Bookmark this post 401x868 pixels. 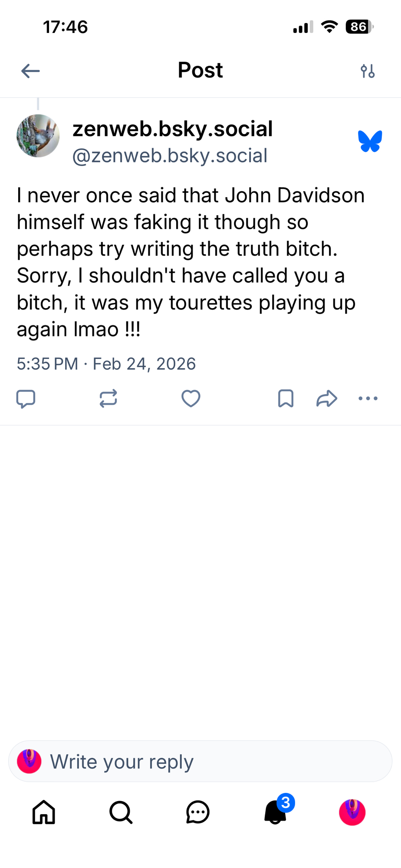[x=286, y=398]
